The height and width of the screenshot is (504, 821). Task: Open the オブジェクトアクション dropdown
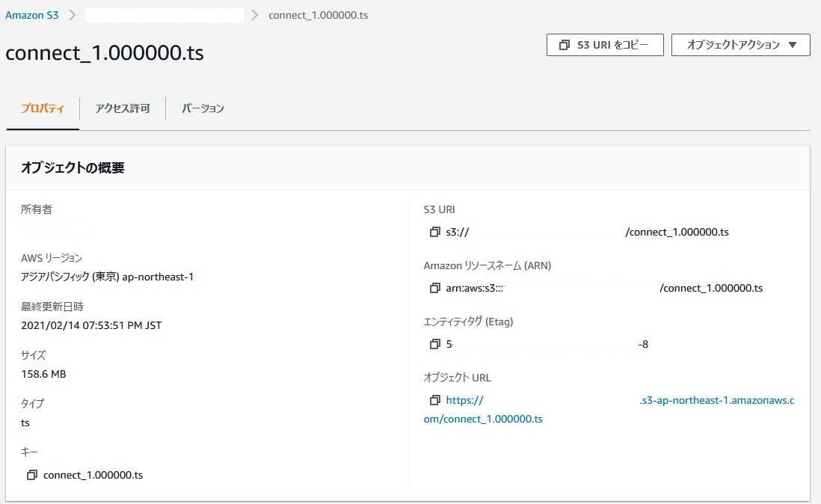[x=740, y=45]
